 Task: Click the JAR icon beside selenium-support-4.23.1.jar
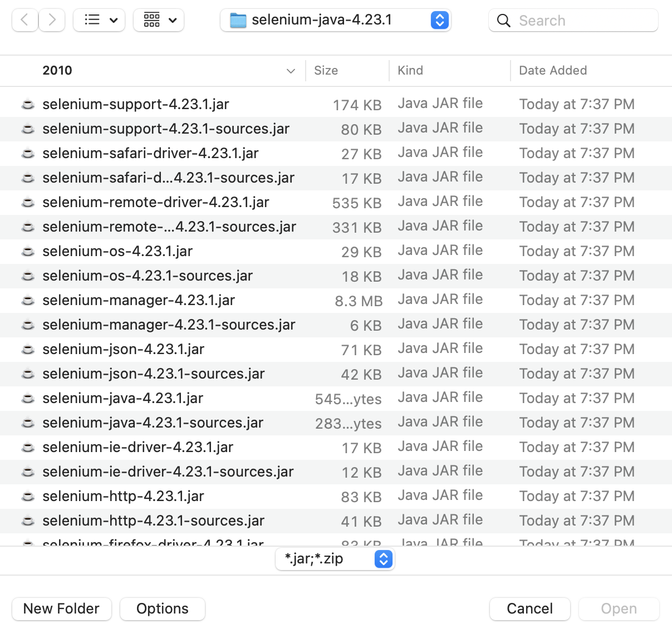pyautogui.click(x=28, y=104)
